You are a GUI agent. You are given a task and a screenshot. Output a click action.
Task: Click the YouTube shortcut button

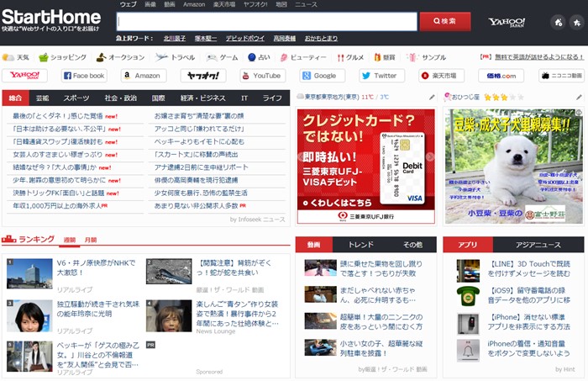tap(262, 76)
